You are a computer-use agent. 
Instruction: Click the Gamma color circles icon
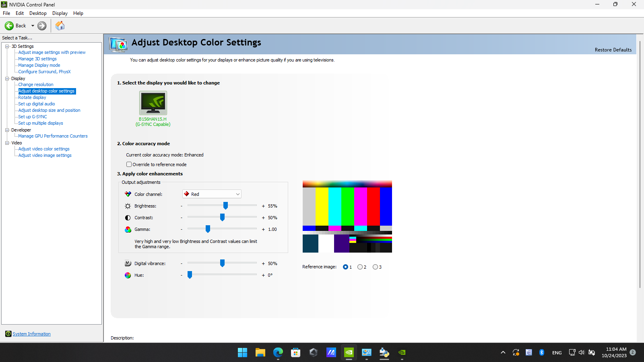coord(128,229)
